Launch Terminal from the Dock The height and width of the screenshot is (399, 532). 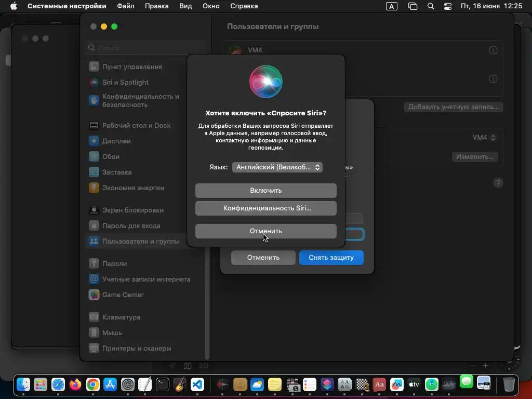click(163, 384)
